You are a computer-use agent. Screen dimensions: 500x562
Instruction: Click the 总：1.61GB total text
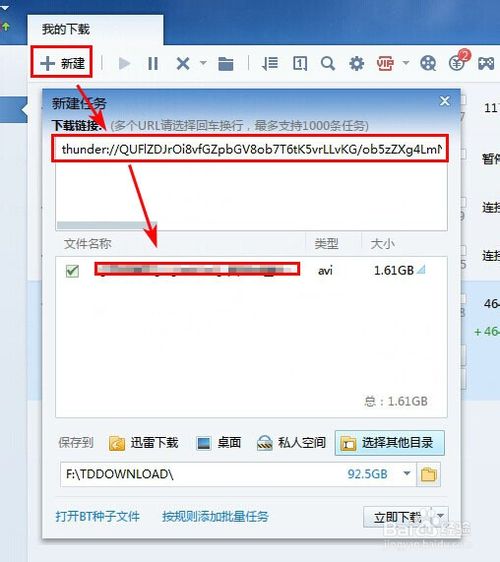pyautogui.click(x=396, y=401)
